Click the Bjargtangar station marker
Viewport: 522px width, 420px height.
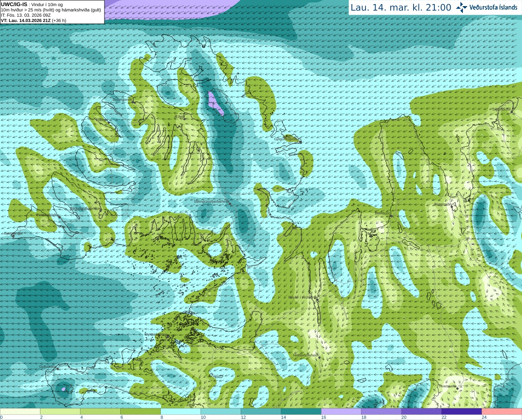13,236
